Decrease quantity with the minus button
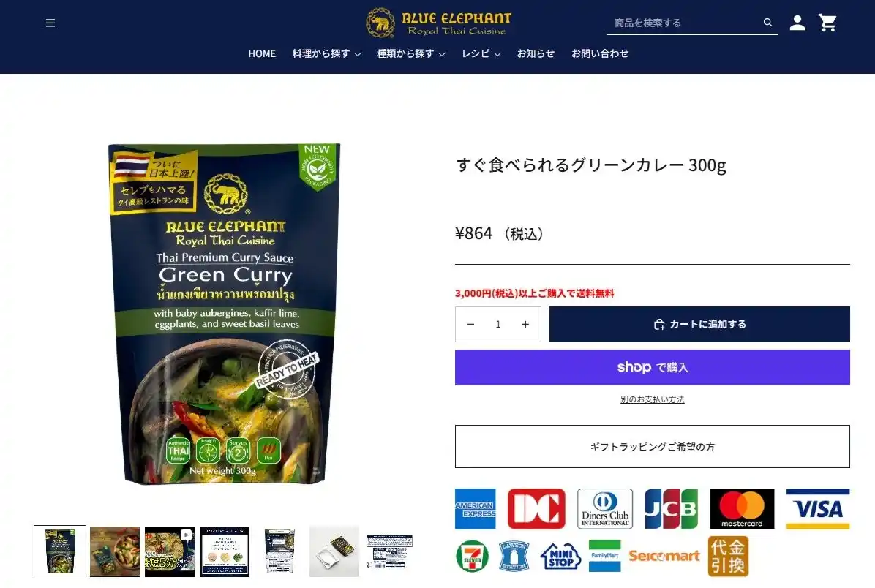Viewport: 875px width, 588px height. tap(470, 324)
